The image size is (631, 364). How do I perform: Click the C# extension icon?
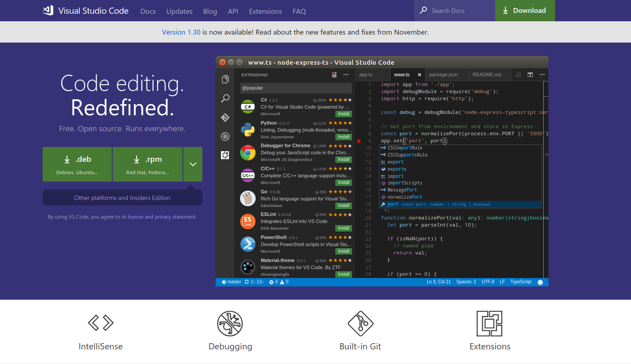pos(248,106)
